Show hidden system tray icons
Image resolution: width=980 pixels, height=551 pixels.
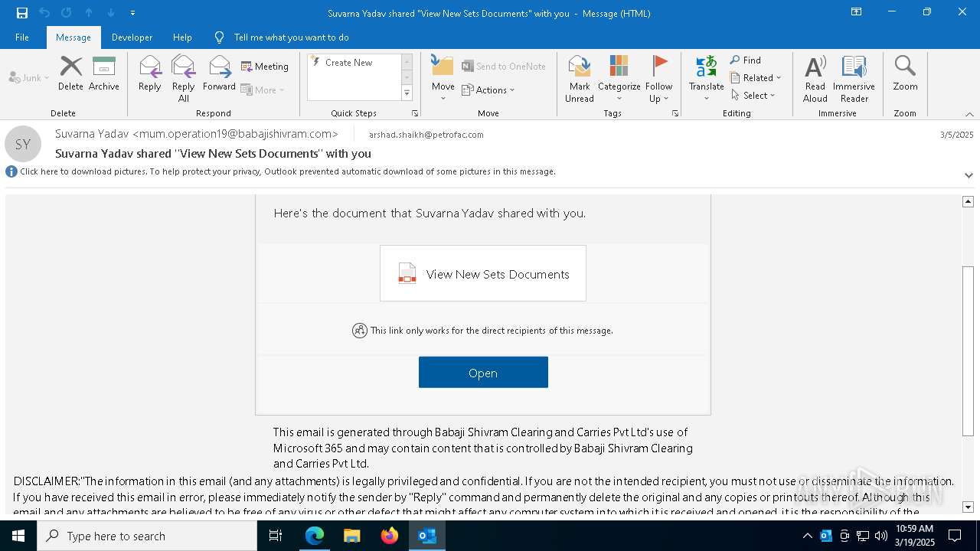[808, 536]
